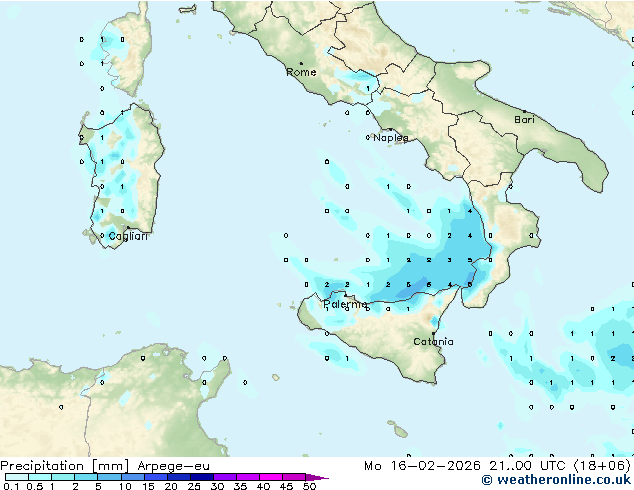The height and width of the screenshot is (490, 634).
Task: Click the '40' legend value
Action: [263, 486]
